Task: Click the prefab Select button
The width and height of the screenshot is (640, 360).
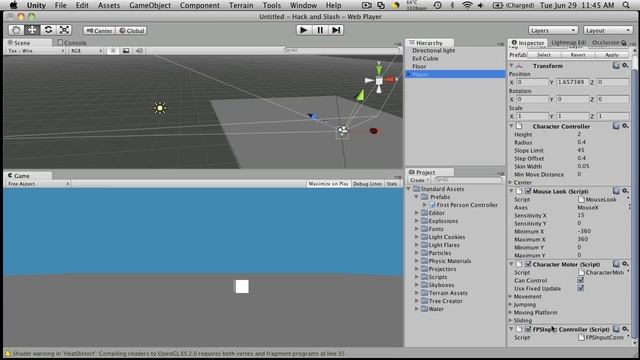Action: point(544,55)
